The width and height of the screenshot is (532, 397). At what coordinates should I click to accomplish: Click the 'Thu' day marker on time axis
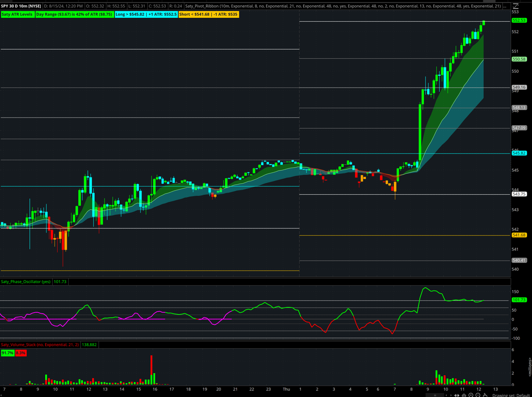287,389
